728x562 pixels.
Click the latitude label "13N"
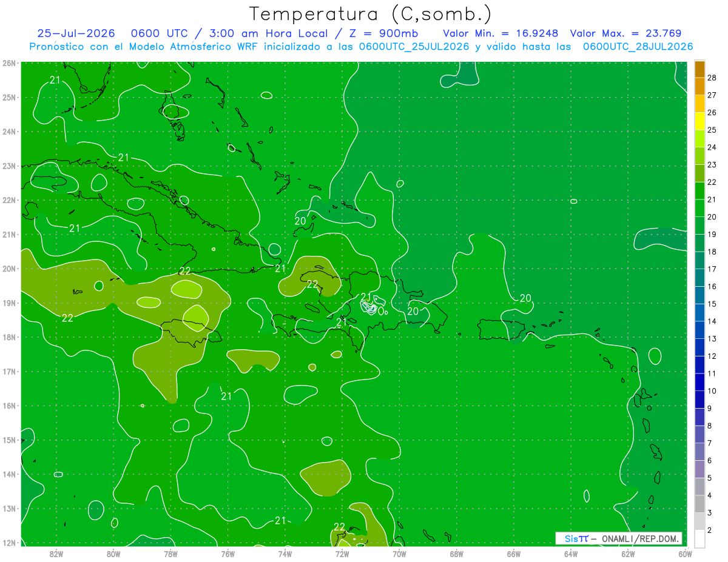pos(9,508)
